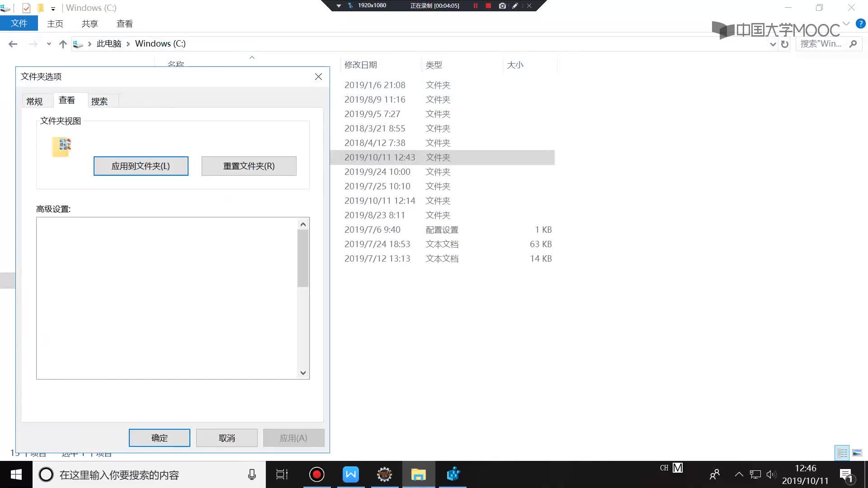Show hidden system tray icons
Viewport: 868px width, 488px height.
pyautogui.click(x=739, y=474)
